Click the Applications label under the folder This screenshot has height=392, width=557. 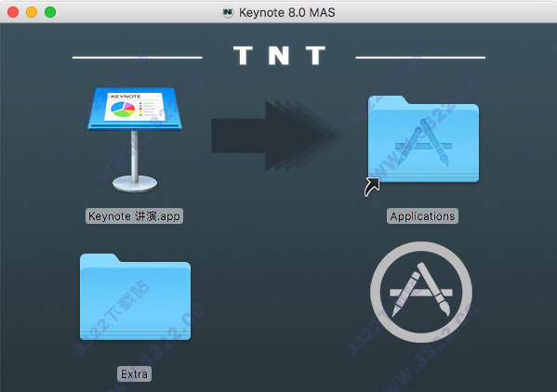tap(422, 216)
